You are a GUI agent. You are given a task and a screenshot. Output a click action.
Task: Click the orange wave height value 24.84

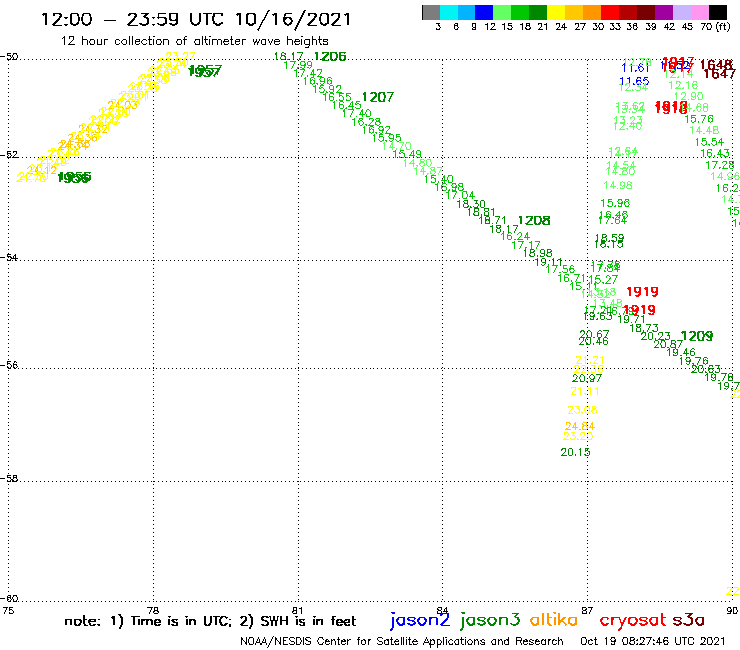pyautogui.click(x=580, y=426)
